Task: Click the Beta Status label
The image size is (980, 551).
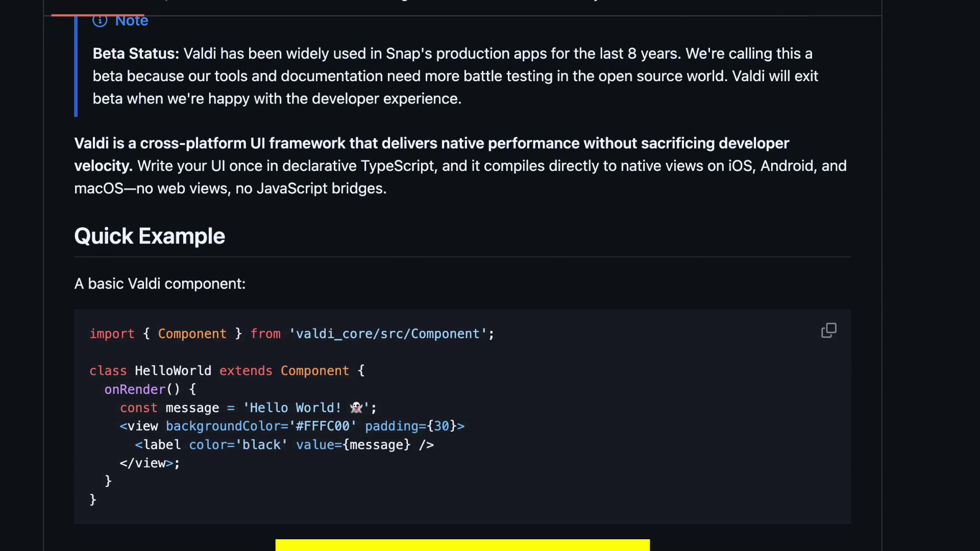Action: click(134, 53)
